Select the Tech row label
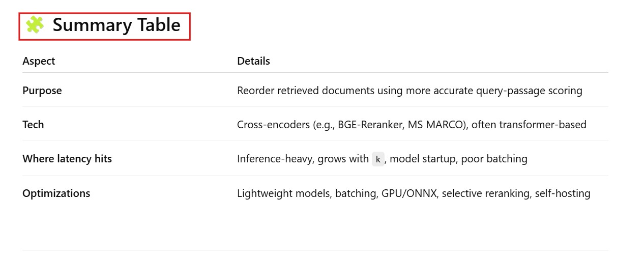644x256 pixels. [x=33, y=125]
